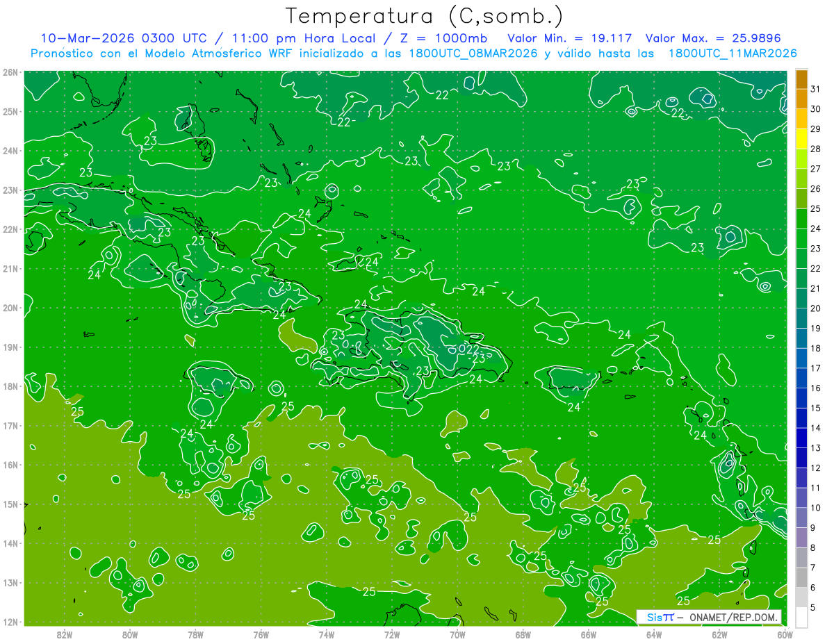
Task: Click the '21N' latitude axis label
Action: [x=11, y=268]
